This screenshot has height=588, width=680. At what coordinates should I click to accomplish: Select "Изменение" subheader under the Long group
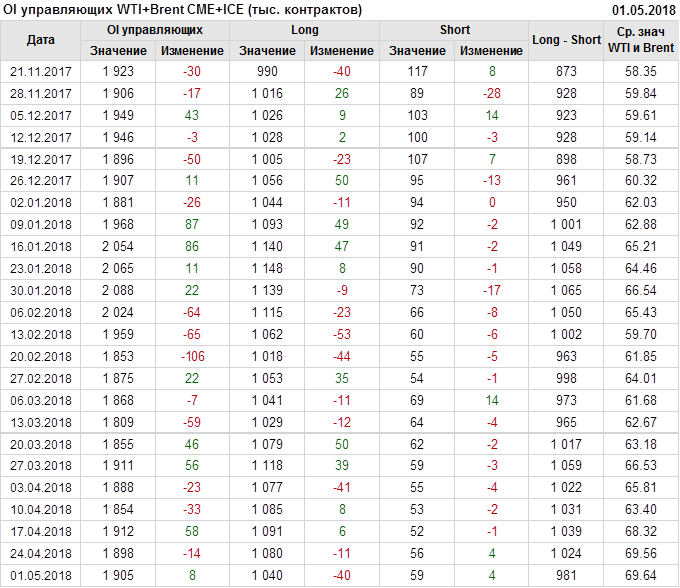[x=342, y=51]
